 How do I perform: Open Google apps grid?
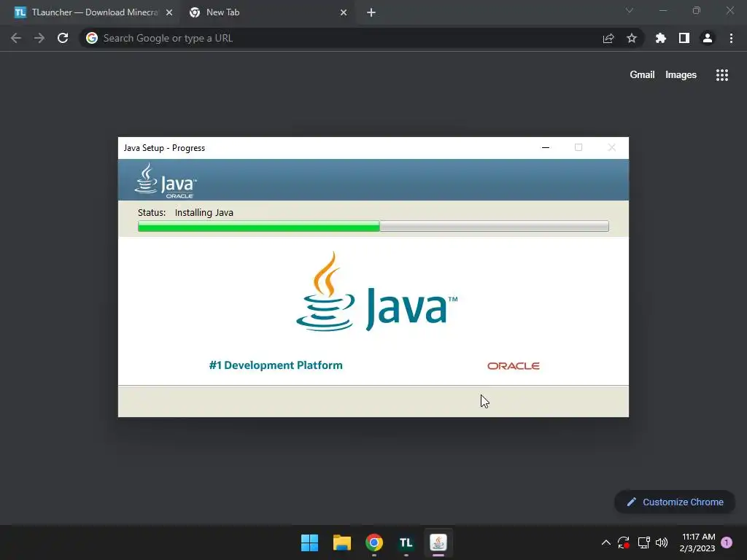click(x=721, y=75)
